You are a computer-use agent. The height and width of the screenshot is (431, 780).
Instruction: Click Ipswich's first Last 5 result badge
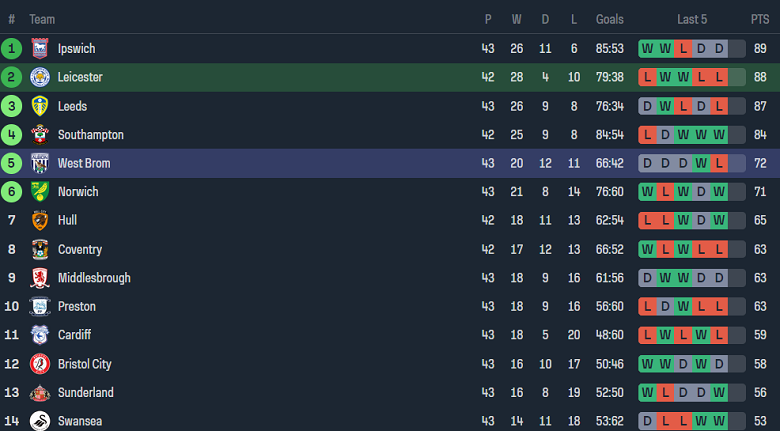pos(647,48)
